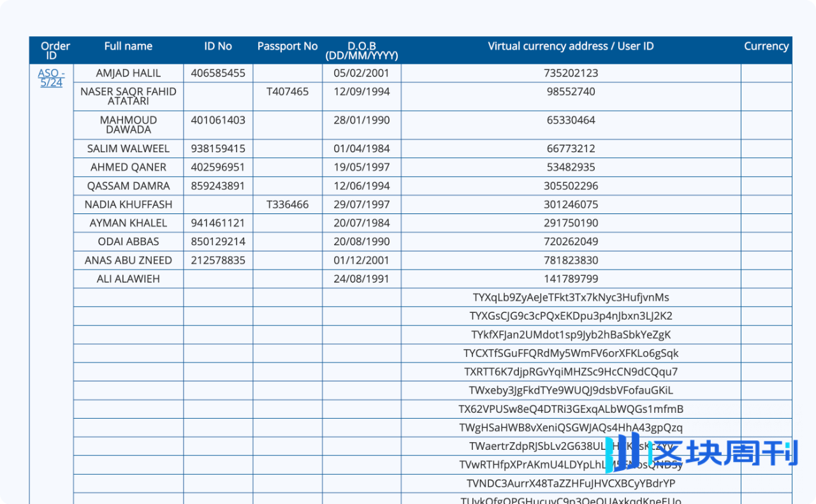Image resolution: width=816 pixels, height=504 pixels.
Task: Click user ID 66773212
Action: [x=571, y=148]
